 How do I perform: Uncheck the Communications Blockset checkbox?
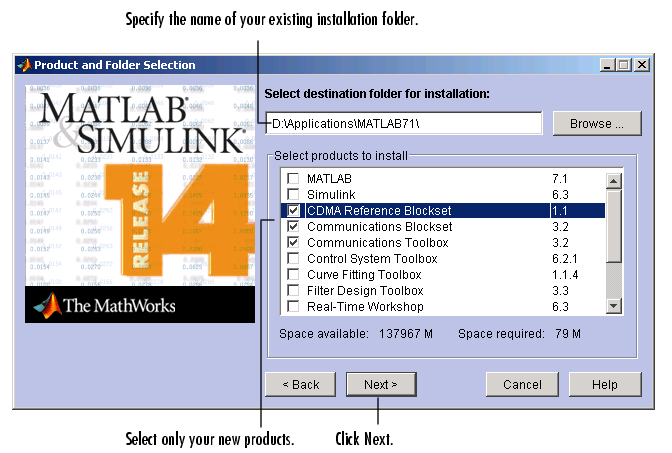point(293,226)
